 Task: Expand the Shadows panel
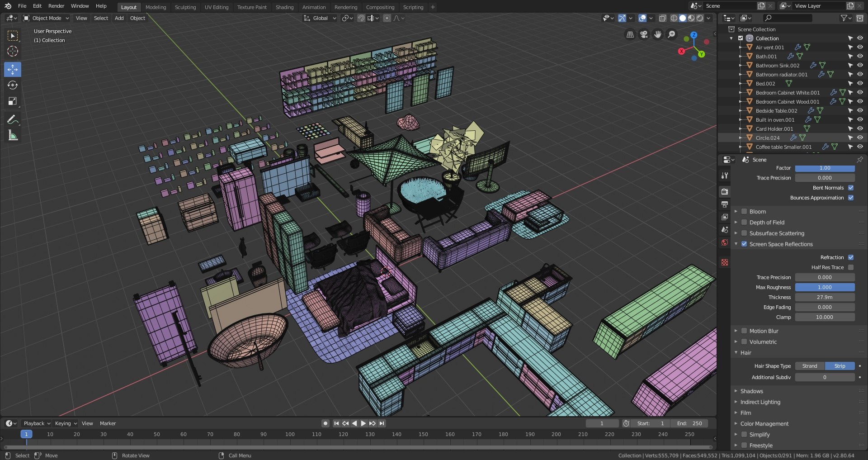coord(751,391)
